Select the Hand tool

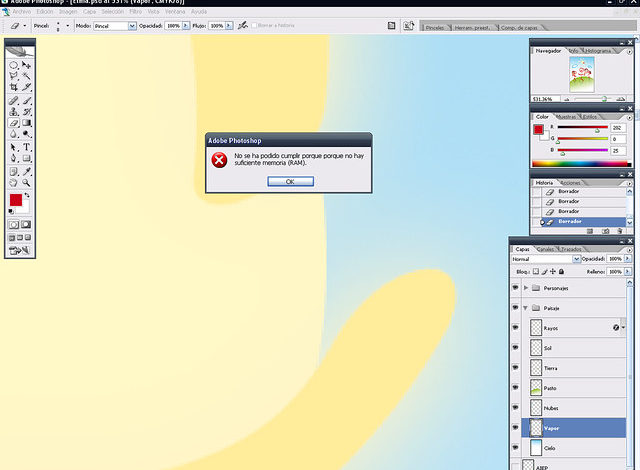[x=13, y=183]
